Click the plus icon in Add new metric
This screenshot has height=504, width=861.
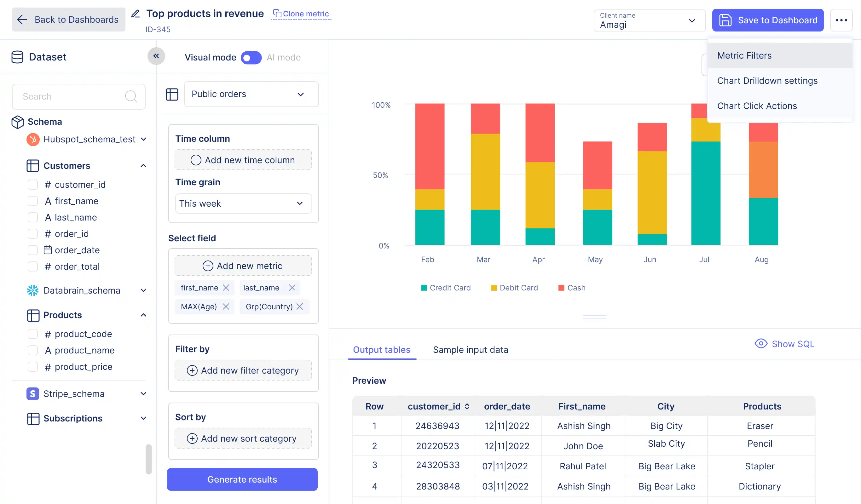[x=208, y=266]
